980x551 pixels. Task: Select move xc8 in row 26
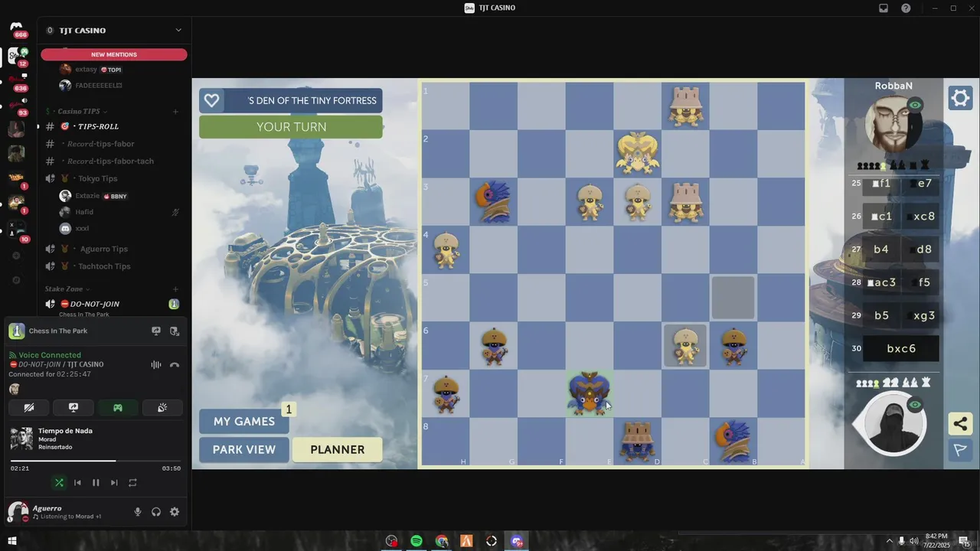click(922, 217)
